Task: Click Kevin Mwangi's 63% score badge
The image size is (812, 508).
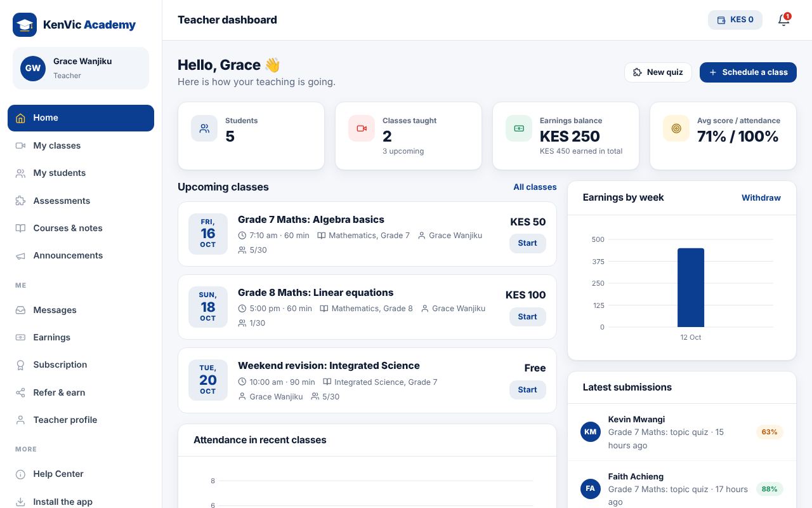Action: click(769, 432)
